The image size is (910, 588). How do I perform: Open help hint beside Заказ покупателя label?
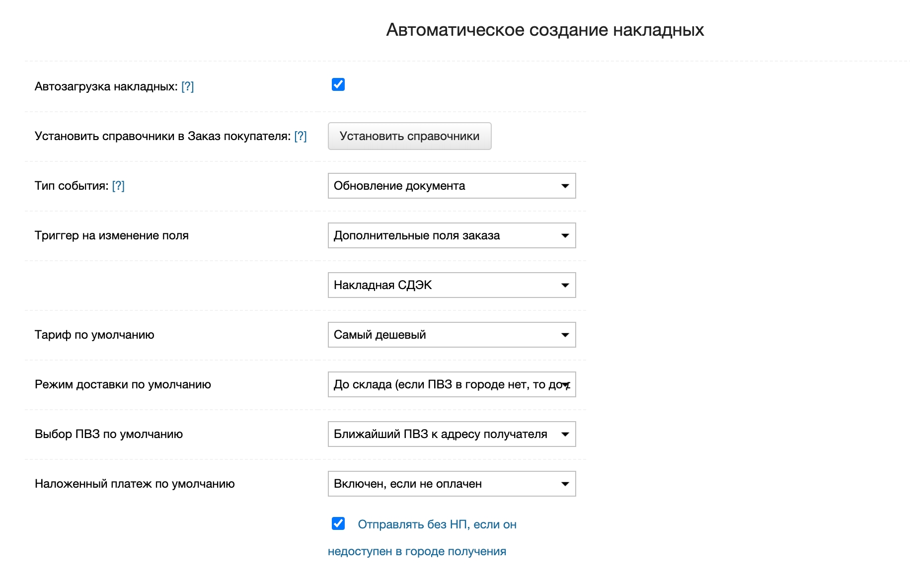pyautogui.click(x=301, y=136)
